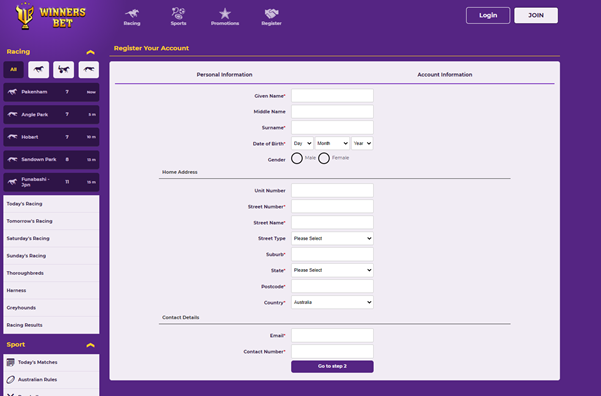Open the Hobart race 7 entry

point(51,137)
